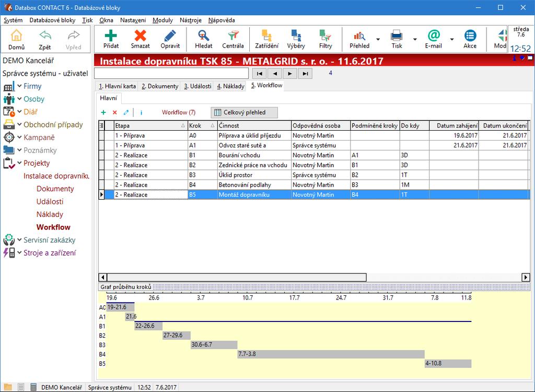Open the Tisk dropdown arrow
This screenshot has height=392, width=535.
tap(415, 39)
